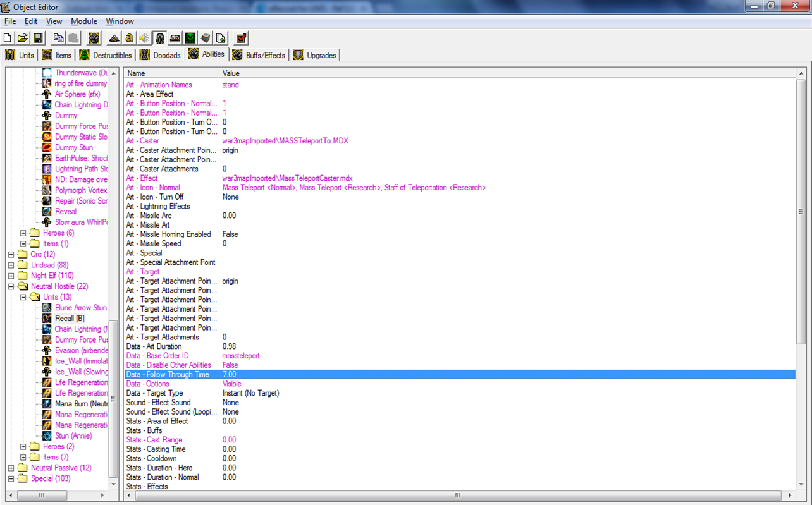Click the Open map folder icon
The height and width of the screenshot is (505, 812).
point(22,39)
